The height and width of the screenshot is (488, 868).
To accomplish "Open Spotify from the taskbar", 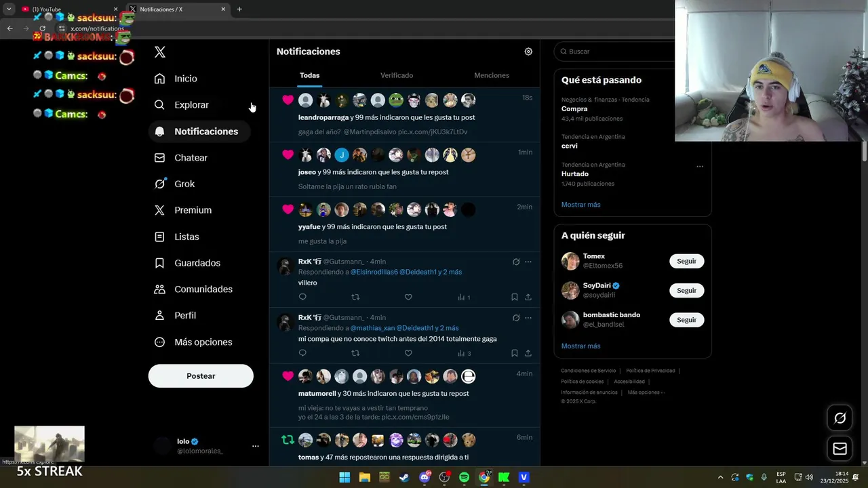I will [x=464, y=477].
